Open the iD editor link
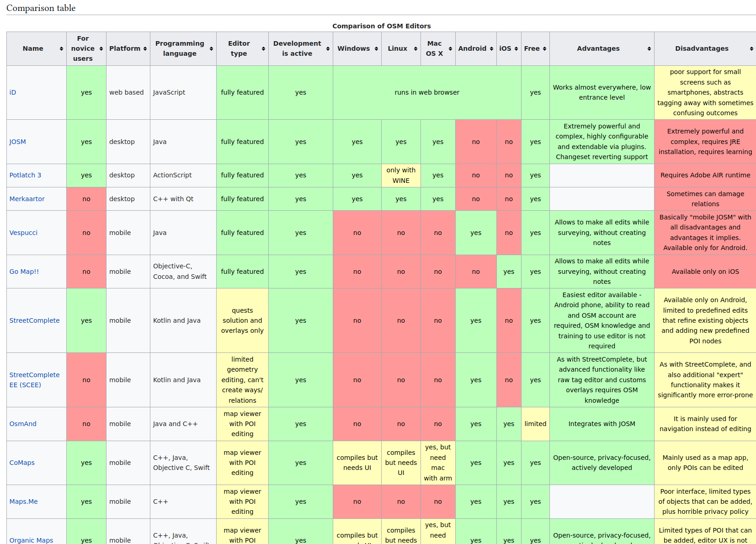Viewport: 756px width, 544px height. 13,92
